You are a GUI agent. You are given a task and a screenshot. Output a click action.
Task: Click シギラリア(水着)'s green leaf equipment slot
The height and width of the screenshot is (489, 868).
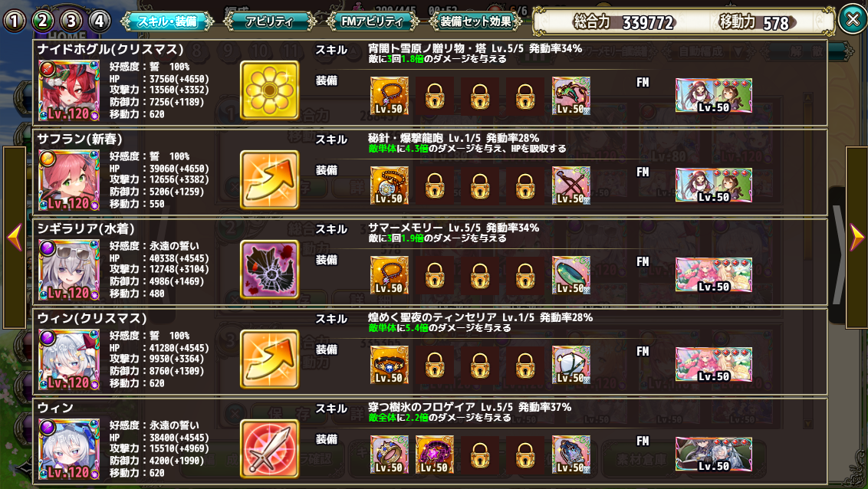click(x=570, y=275)
